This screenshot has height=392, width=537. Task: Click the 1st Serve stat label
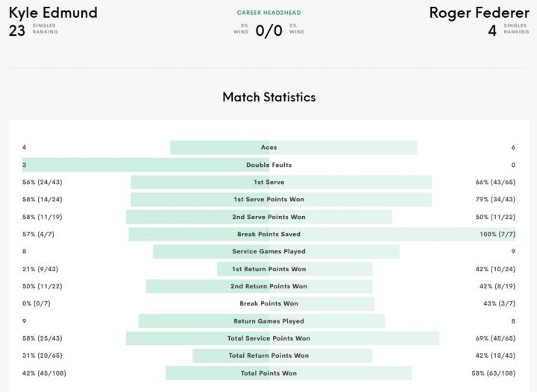click(268, 183)
